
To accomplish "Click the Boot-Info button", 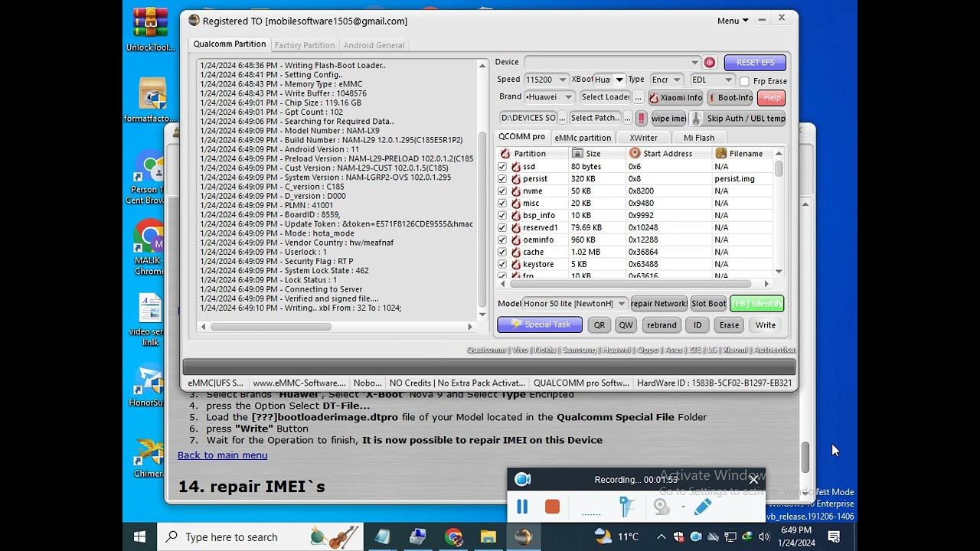I will point(731,98).
